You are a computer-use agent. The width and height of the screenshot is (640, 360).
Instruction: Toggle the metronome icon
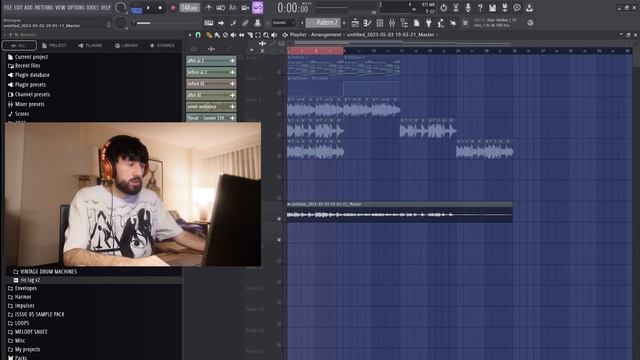(209, 8)
